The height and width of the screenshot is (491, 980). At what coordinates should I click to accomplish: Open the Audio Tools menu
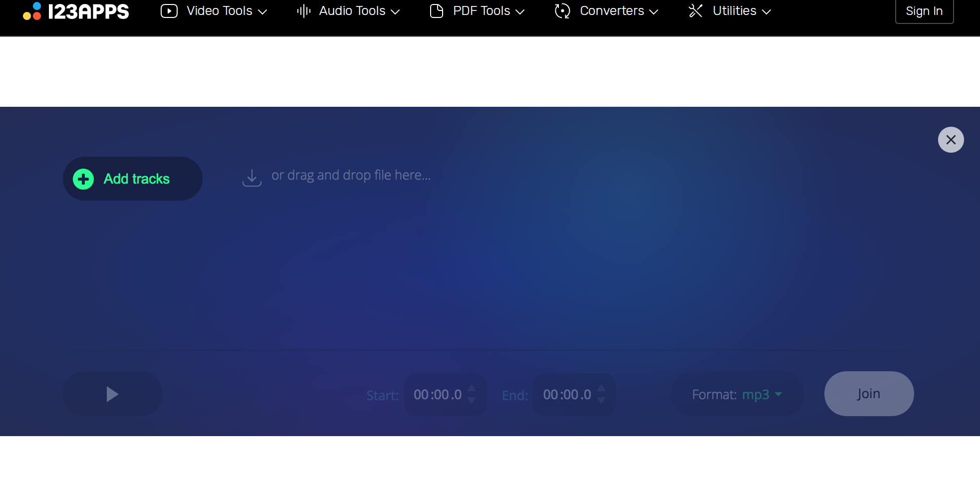352,11
